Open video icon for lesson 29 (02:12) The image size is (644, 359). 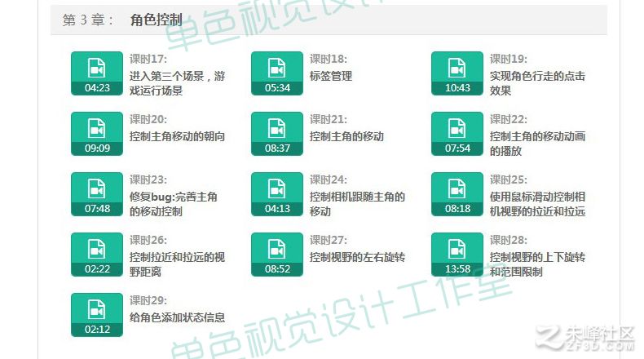97,315
